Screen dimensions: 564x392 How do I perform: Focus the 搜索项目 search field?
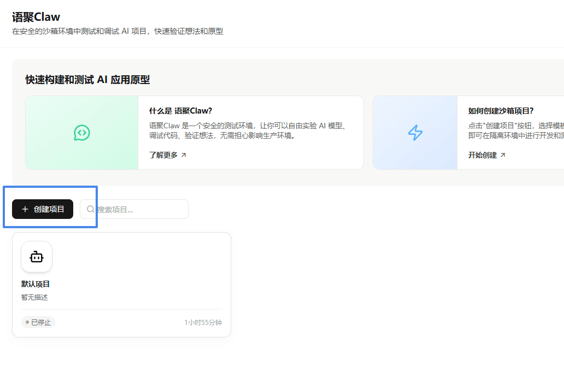pyautogui.click(x=134, y=209)
